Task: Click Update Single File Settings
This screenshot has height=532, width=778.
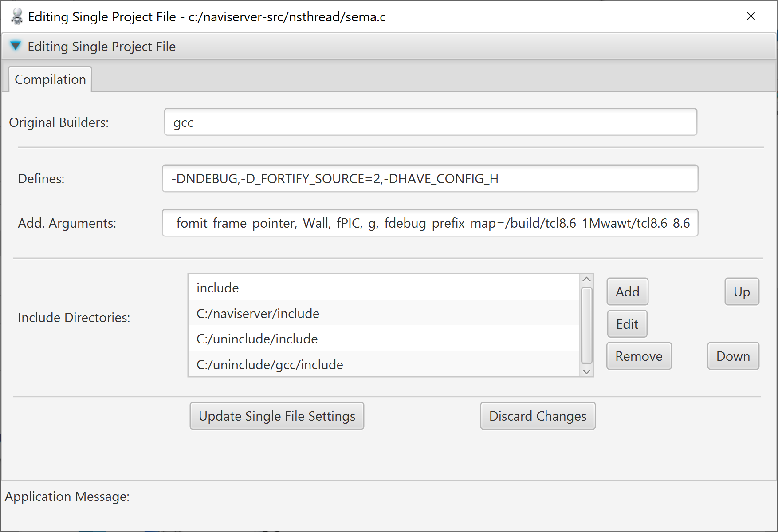Action: 277,416
